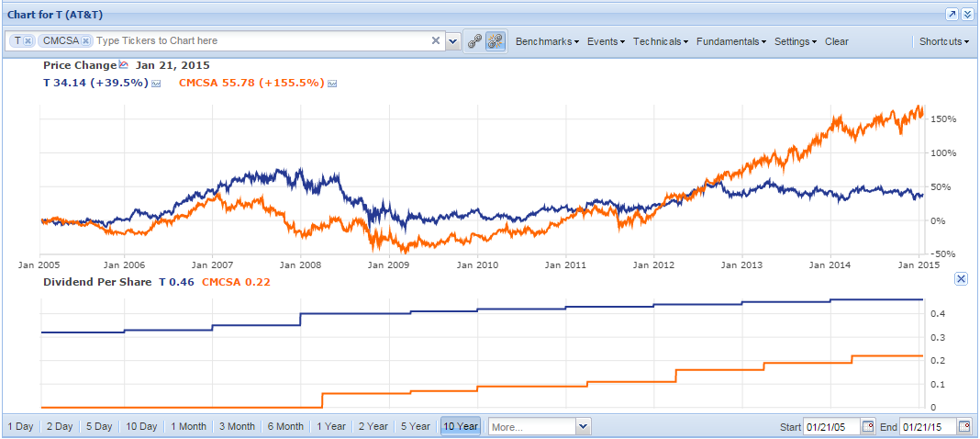Open the Settings menu
Image resolution: width=980 pixels, height=439 pixels.
coord(795,41)
